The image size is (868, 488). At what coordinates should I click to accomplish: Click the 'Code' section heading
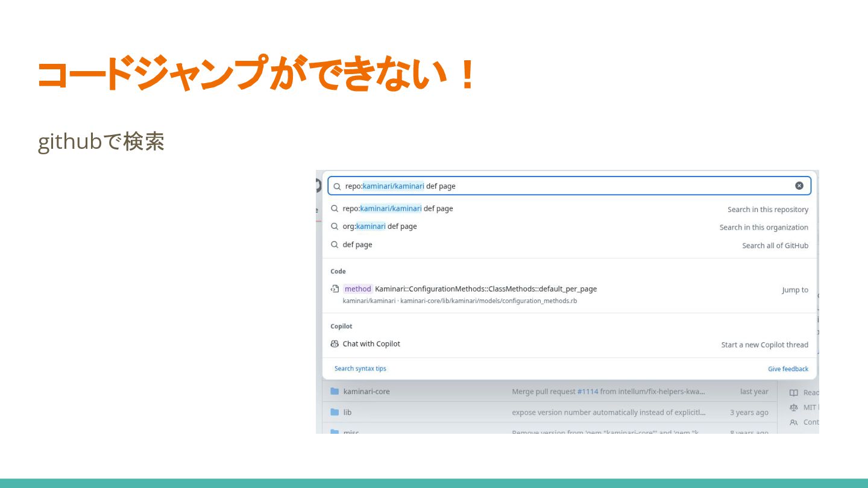pyautogui.click(x=338, y=272)
